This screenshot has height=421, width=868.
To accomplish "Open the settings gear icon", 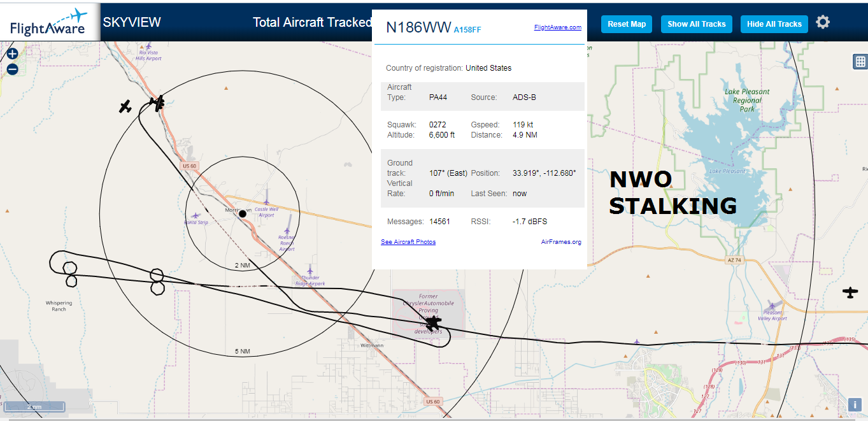I will pos(823,22).
